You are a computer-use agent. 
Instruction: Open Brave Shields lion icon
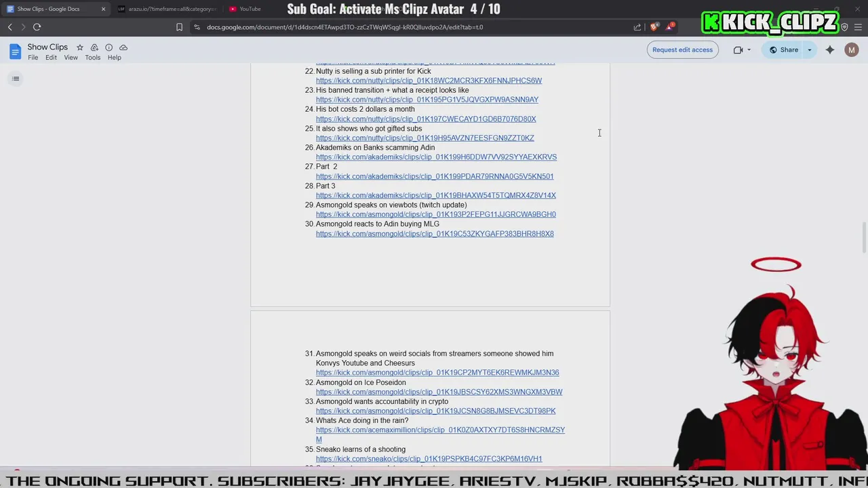654,27
